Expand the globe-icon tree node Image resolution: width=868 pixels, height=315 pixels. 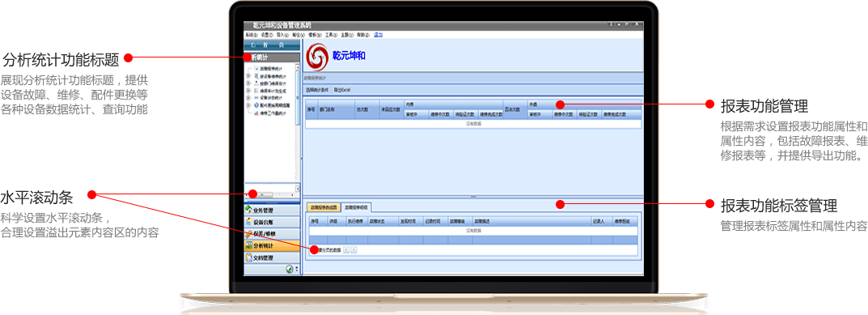click(248, 104)
